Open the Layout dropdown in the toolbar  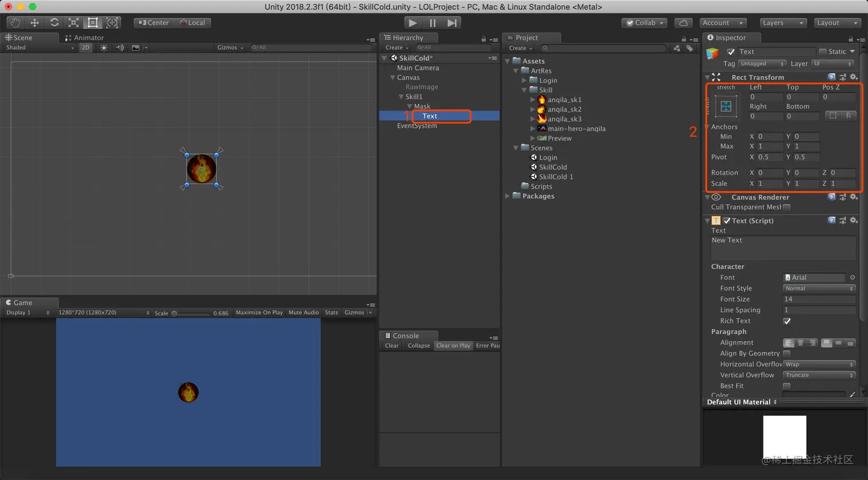coord(837,23)
